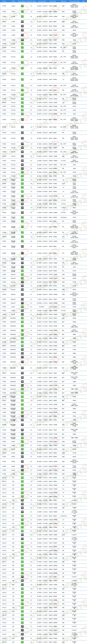Click petrol icon in VOLVO C70 2.4i row
The image size is (87, 644).
[22, 523]
